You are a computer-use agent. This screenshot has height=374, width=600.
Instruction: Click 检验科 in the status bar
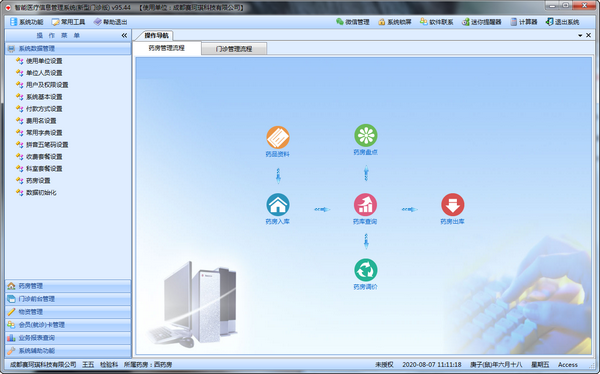coord(109,365)
